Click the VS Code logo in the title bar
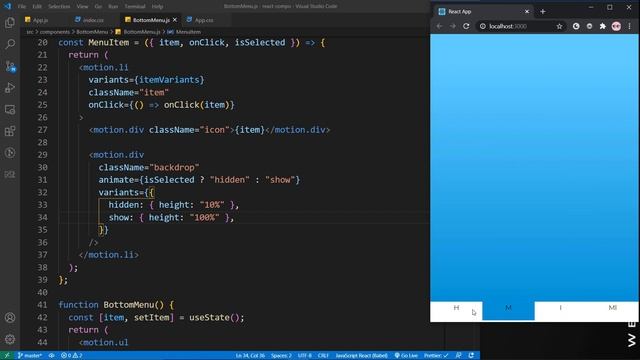640x360 pixels. 7,7
